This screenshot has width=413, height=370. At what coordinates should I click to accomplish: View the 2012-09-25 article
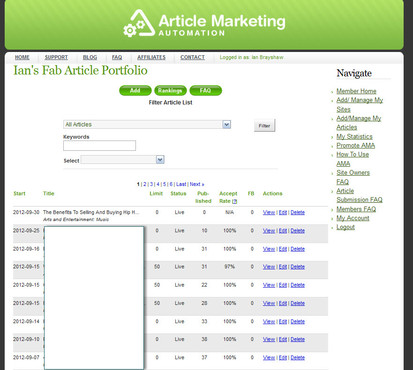pos(269,231)
